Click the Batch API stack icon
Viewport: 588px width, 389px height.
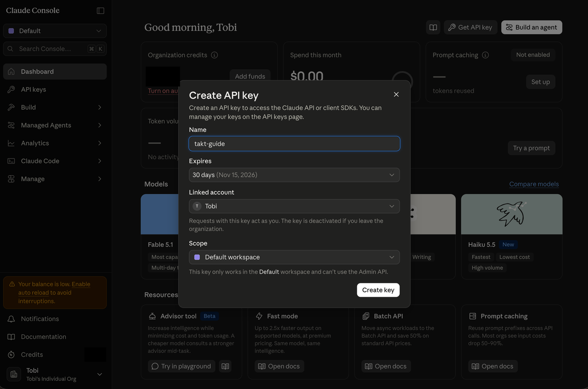point(366,316)
